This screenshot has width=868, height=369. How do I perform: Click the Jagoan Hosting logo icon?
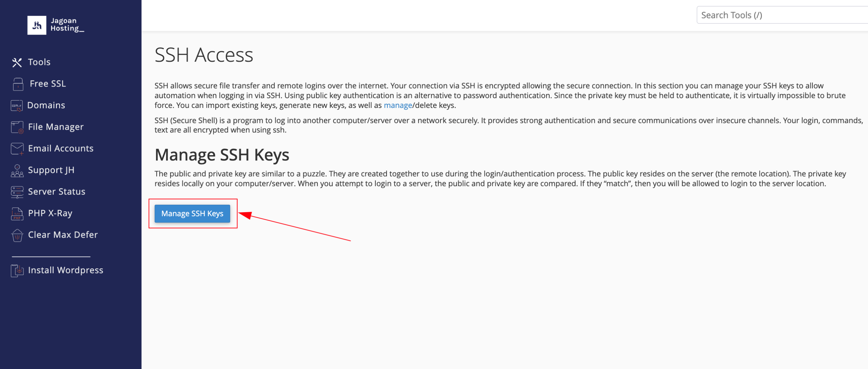click(37, 25)
